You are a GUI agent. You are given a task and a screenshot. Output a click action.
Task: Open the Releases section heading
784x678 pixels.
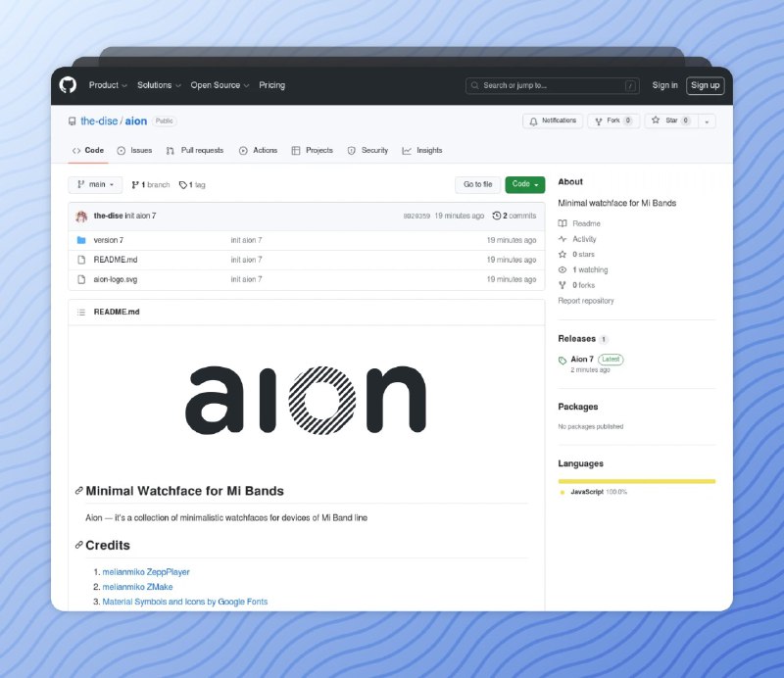pos(577,338)
